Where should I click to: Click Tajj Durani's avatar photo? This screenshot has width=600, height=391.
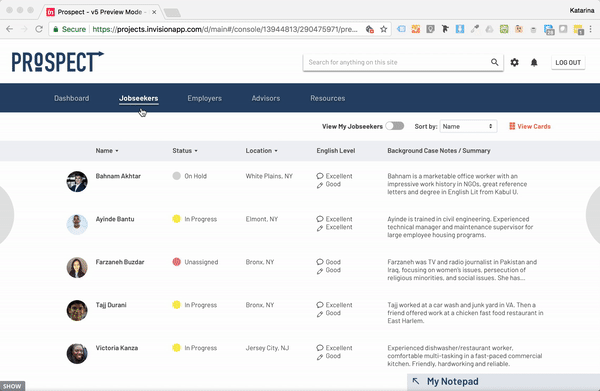(77, 310)
